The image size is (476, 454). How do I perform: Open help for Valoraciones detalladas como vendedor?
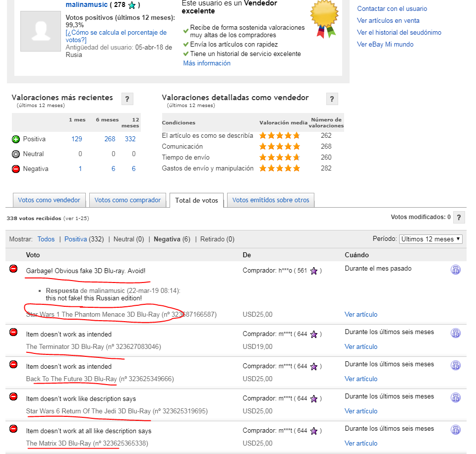click(332, 99)
